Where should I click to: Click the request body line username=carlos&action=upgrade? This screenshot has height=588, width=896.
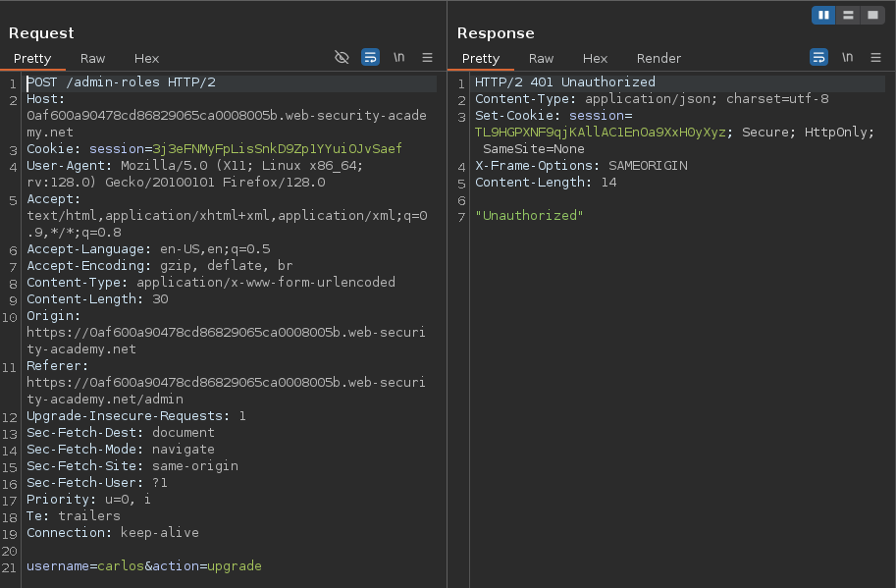[144, 566]
